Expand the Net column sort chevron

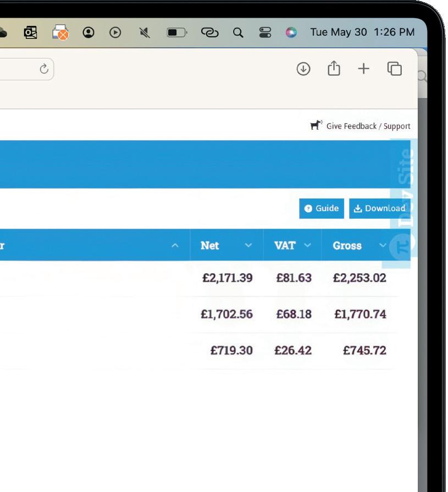tap(248, 245)
